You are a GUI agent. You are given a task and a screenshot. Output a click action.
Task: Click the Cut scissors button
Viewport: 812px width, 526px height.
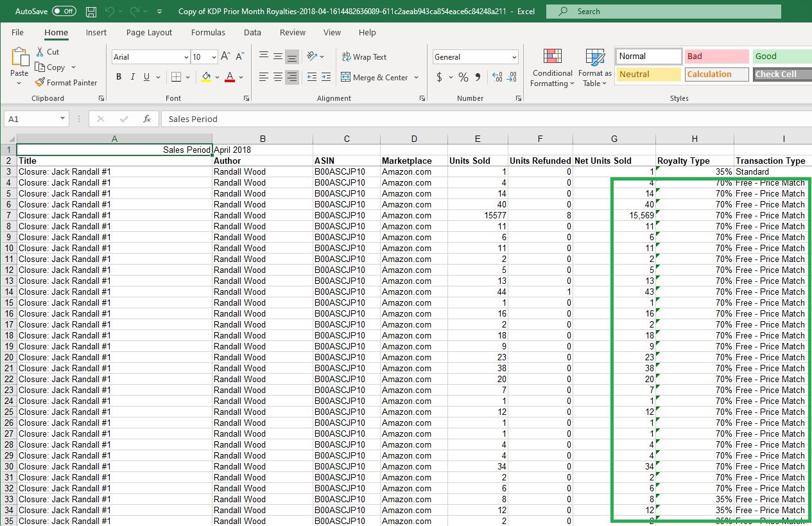pyautogui.click(x=48, y=52)
